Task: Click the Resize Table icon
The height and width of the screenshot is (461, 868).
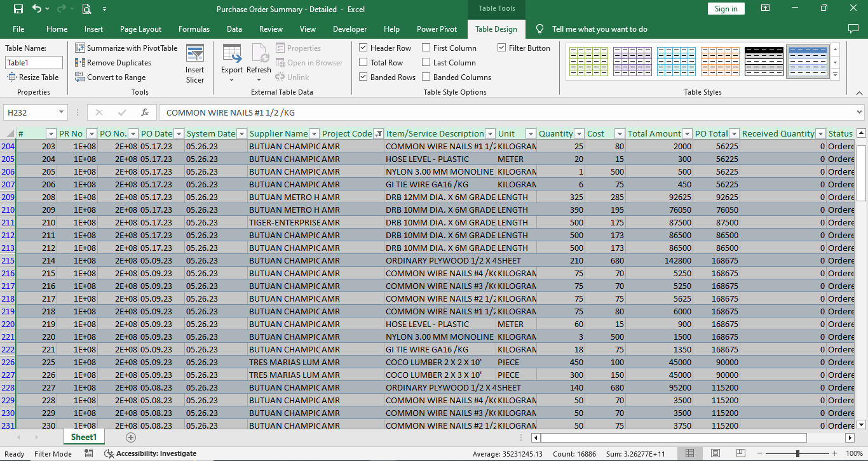Action: click(33, 77)
